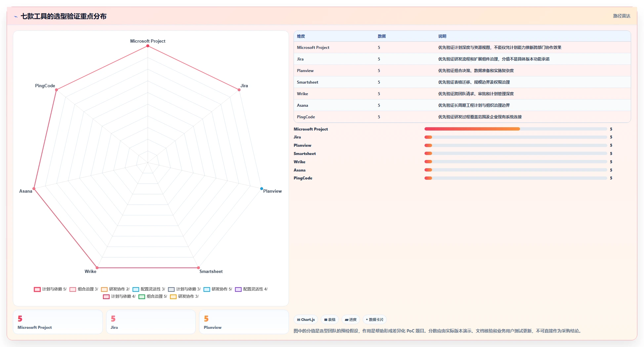The width and height of the screenshot is (644, 347).
Task: Click the 维度 column header
Action: click(x=301, y=36)
